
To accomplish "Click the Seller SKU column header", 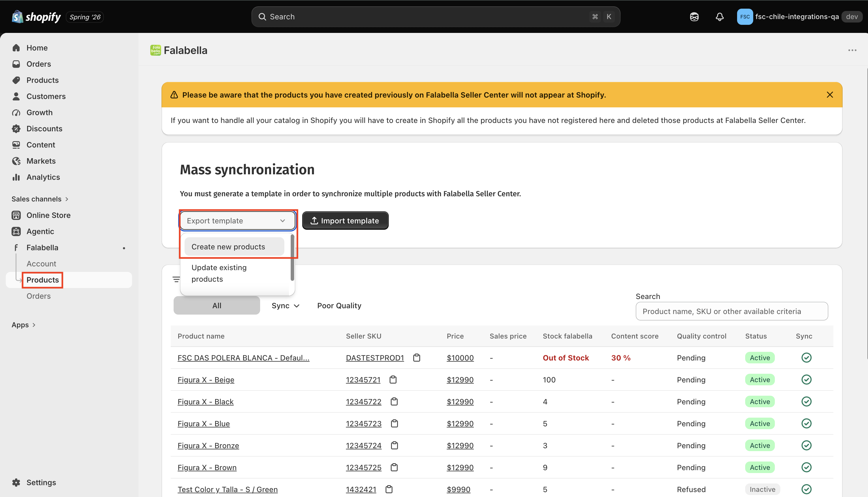I will [x=364, y=336].
